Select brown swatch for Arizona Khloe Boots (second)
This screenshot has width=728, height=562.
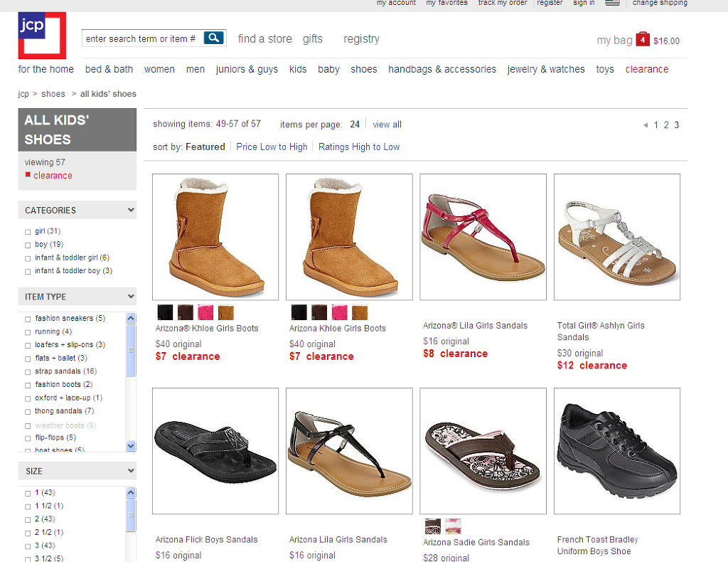(319, 312)
